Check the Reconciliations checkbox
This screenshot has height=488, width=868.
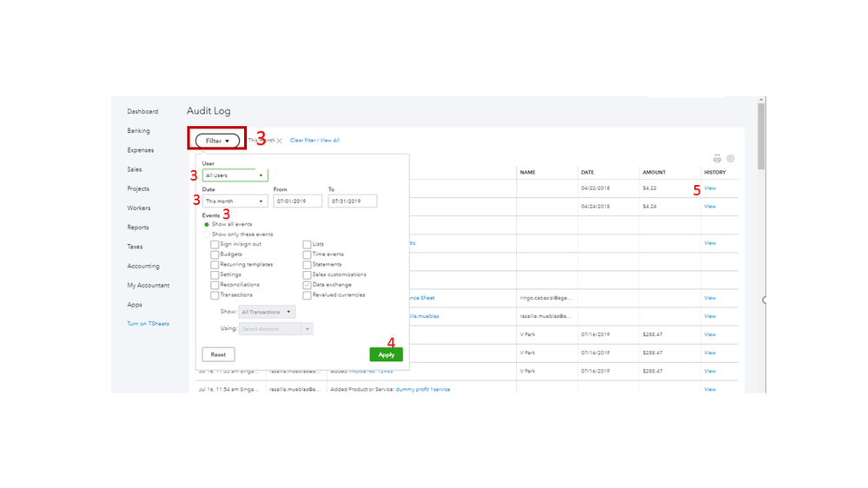click(x=215, y=285)
